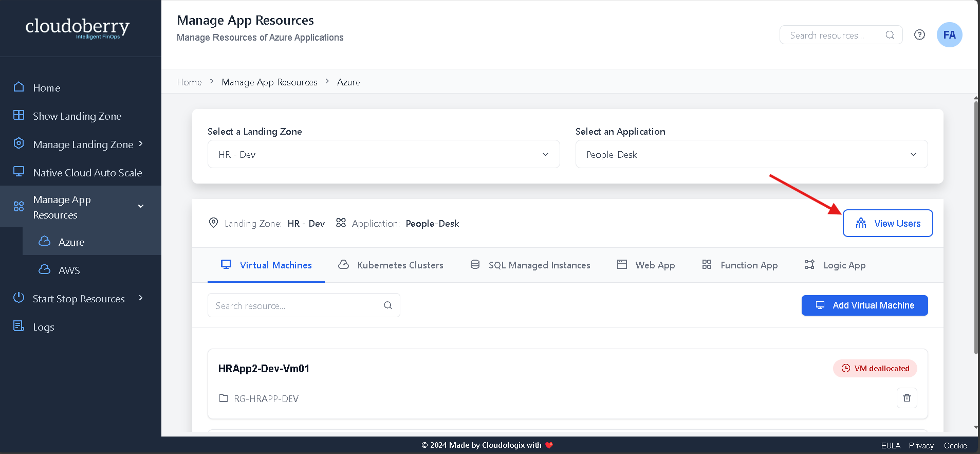Click Azure in the breadcrumb
This screenshot has height=454, width=980.
point(348,82)
